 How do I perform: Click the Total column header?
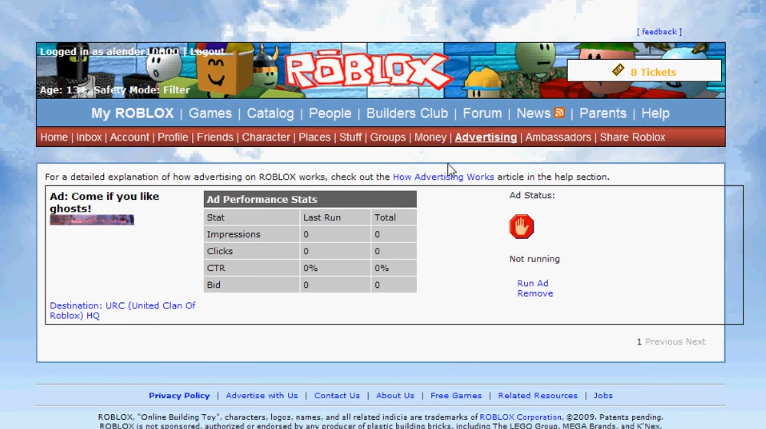pyautogui.click(x=385, y=217)
